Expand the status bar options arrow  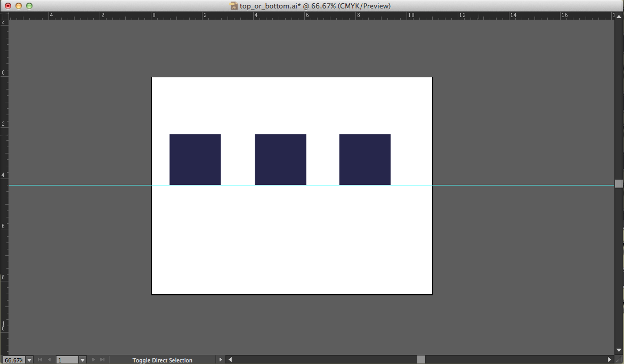click(x=221, y=360)
